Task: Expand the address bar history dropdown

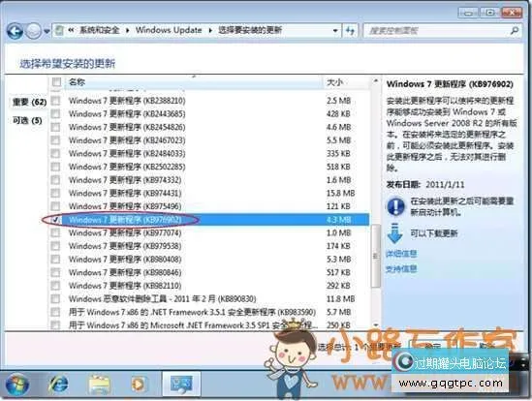Action: point(335,31)
